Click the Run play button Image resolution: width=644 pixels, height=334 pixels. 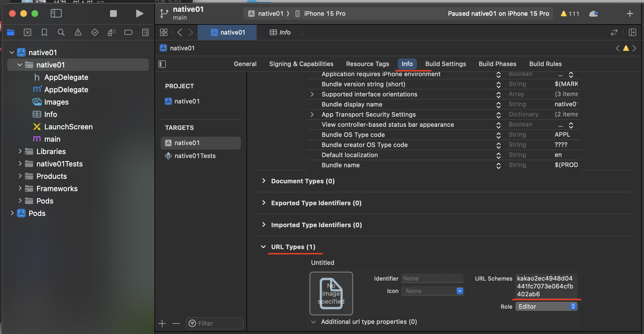(139, 13)
